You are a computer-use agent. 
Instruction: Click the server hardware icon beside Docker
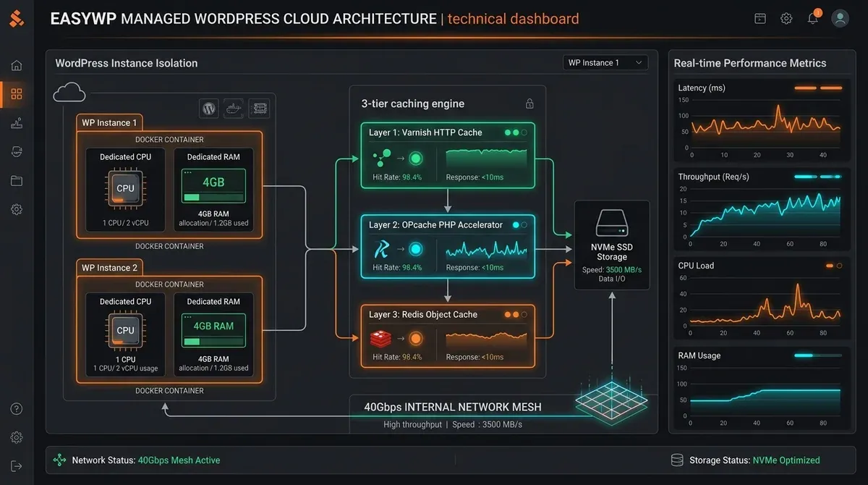pos(259,109)
